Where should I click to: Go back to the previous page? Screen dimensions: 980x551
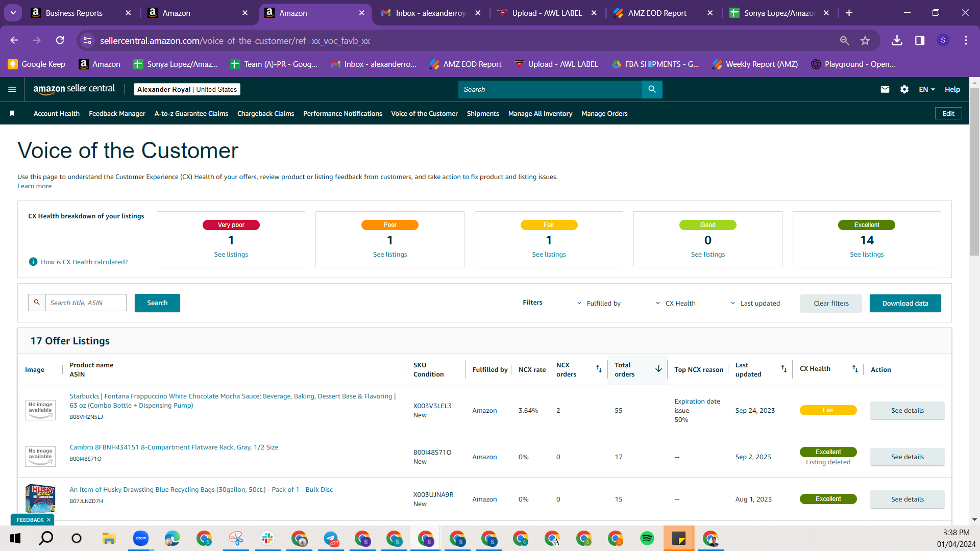click(x=14, y=40)
